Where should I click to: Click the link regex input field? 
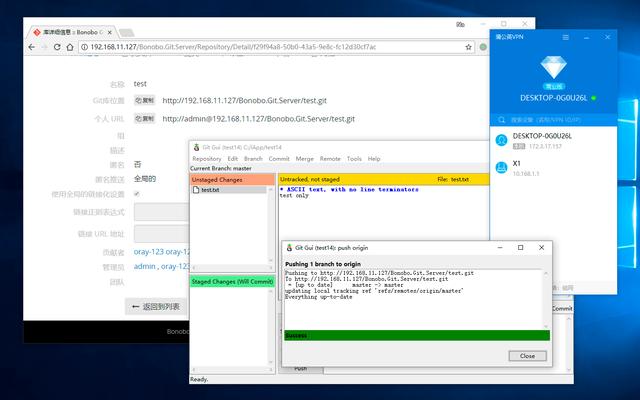[x=162, y=212]
